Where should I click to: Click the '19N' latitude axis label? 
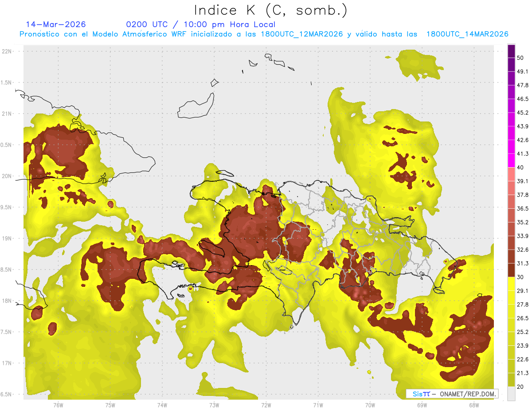pos(7,239)
